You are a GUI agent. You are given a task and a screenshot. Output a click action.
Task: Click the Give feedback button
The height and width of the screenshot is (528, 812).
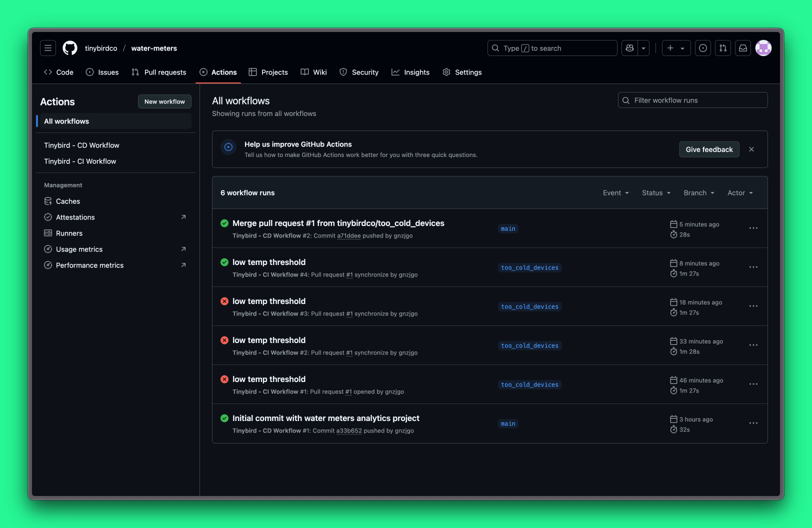(708, 149)
